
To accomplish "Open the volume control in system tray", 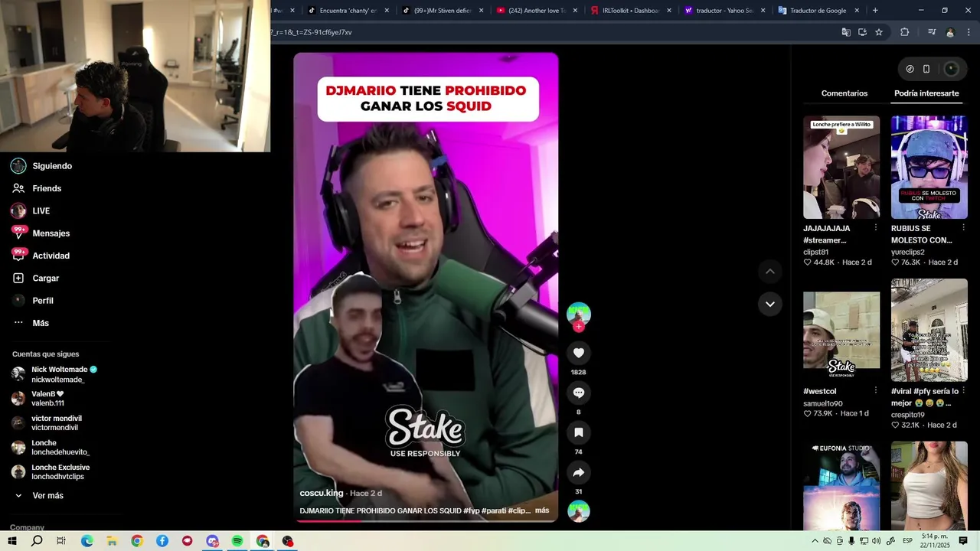I will click(876, 541).
